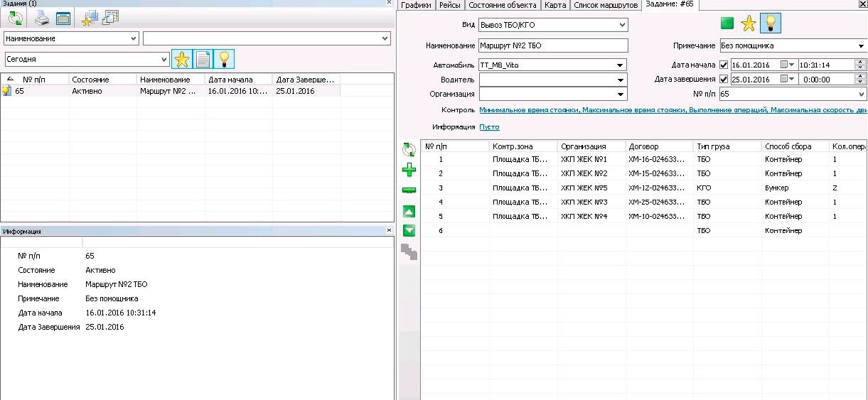This screenshot has height=400, width=868.
Task: Click the Наименование text field with Маршрут №2 ТБО
Action: pyautogui.click(x=553, y=45)
